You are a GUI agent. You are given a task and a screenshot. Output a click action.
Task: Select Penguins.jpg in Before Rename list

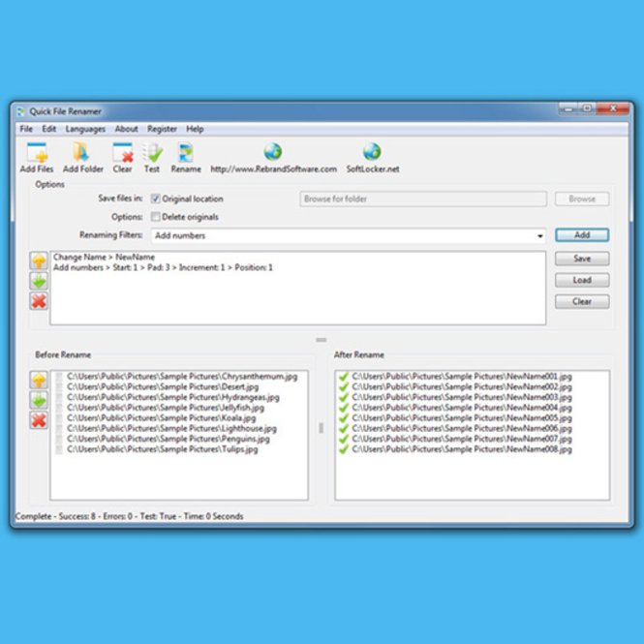(x=168, y=439)
